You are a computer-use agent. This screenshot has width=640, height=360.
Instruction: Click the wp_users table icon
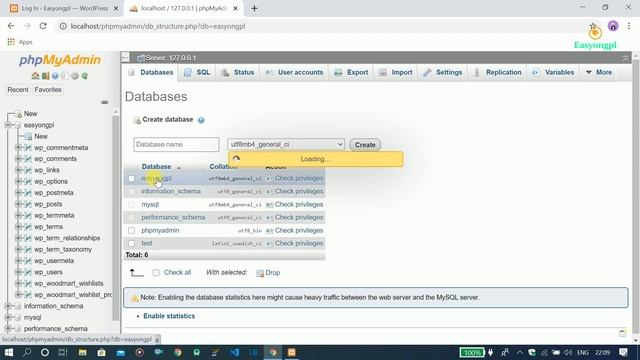28,272
